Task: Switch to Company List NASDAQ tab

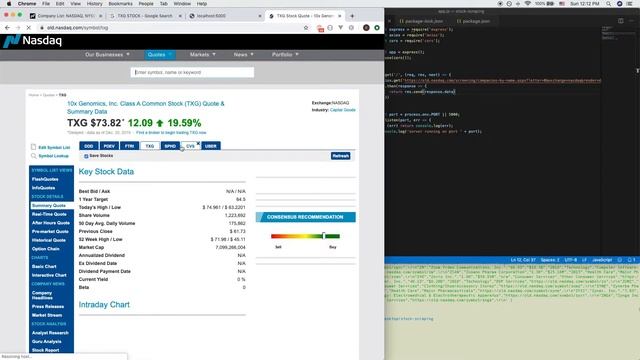Action: click(65, 16)
